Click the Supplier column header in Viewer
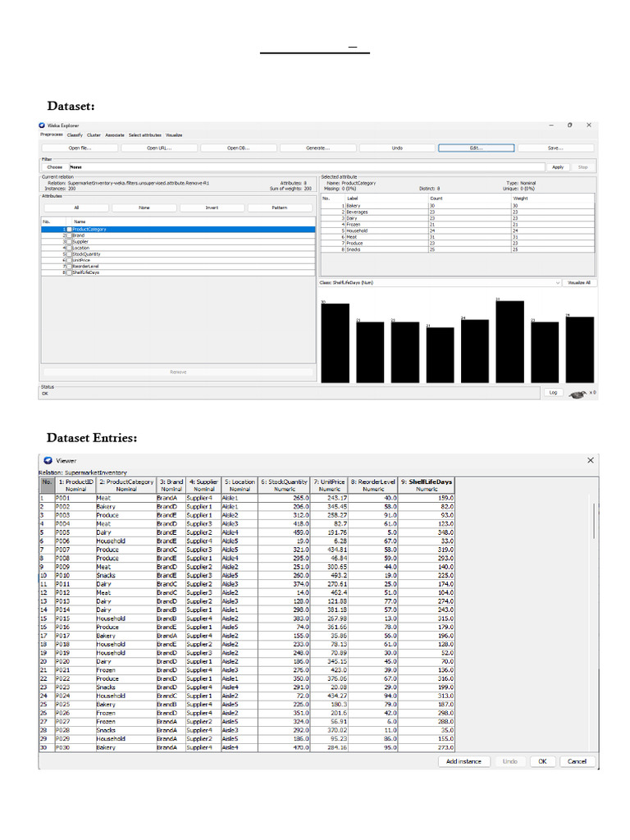This screenshot has width=630, height=840. tap(203, 486)
